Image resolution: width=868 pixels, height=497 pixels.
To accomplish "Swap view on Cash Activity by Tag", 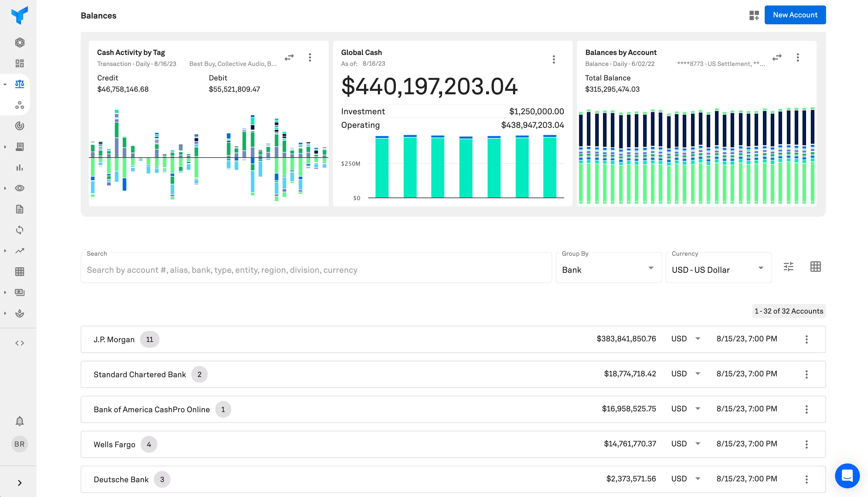I will (x=289, y=57).
